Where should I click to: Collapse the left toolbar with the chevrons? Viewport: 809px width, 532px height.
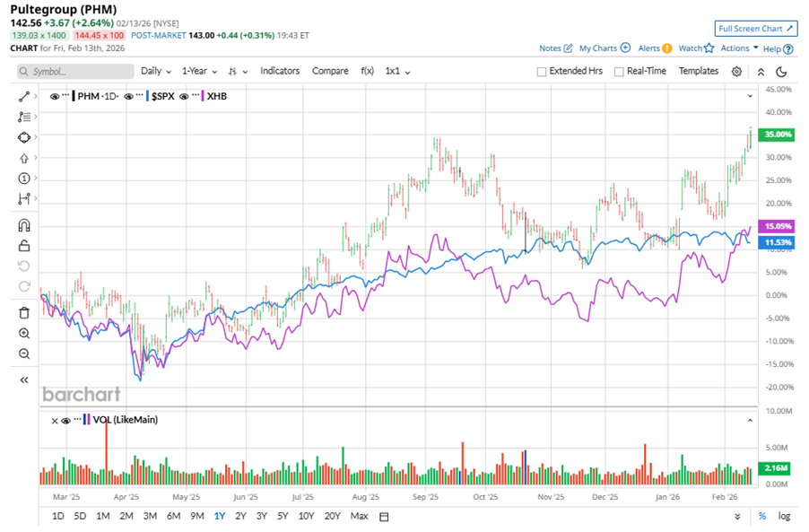tap(23, 379)
